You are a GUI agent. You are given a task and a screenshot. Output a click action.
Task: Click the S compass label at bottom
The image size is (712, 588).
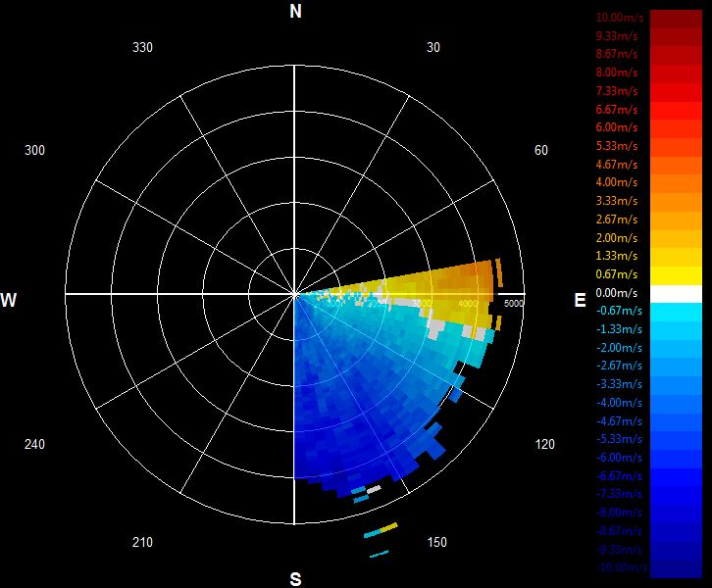coord(295,579)
